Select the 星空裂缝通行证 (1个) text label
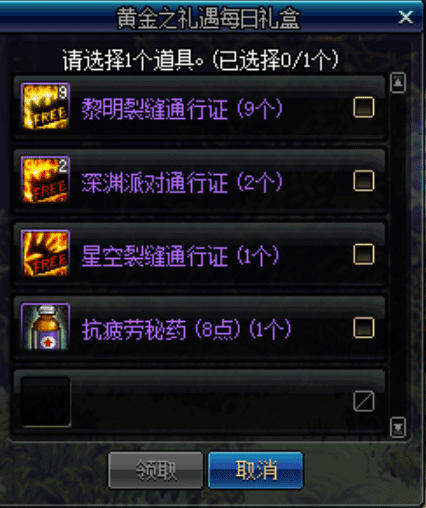Viewport: 426px width, 508px height. pos(180,256)
